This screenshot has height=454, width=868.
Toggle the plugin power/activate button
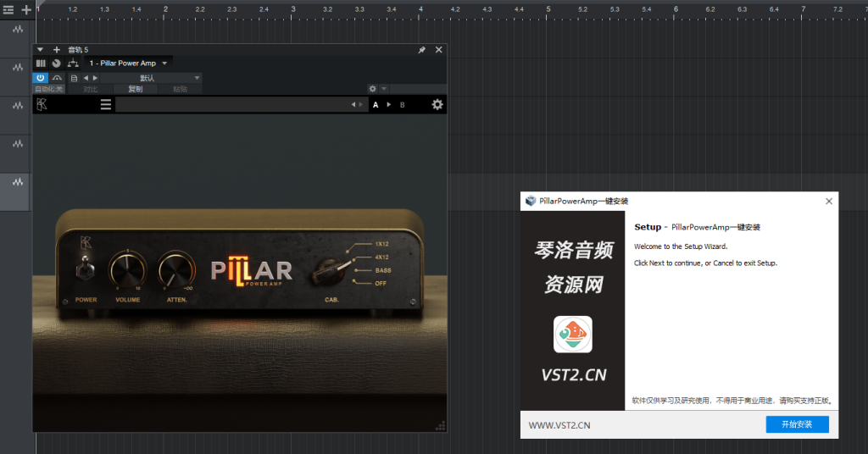point(41,78)
